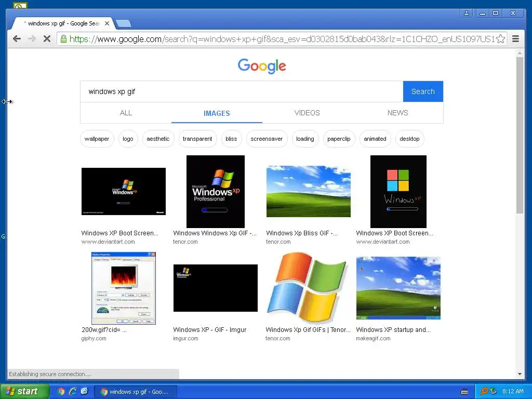The image size is (532, 399).
Task: Filter by animated chip
Action: (x=375, y=139)
